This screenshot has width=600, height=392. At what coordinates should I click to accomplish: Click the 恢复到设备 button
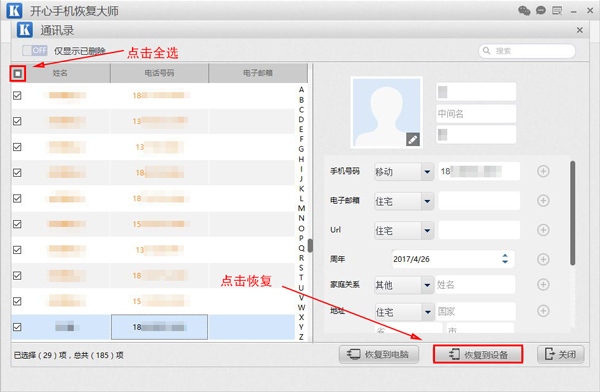478,354
